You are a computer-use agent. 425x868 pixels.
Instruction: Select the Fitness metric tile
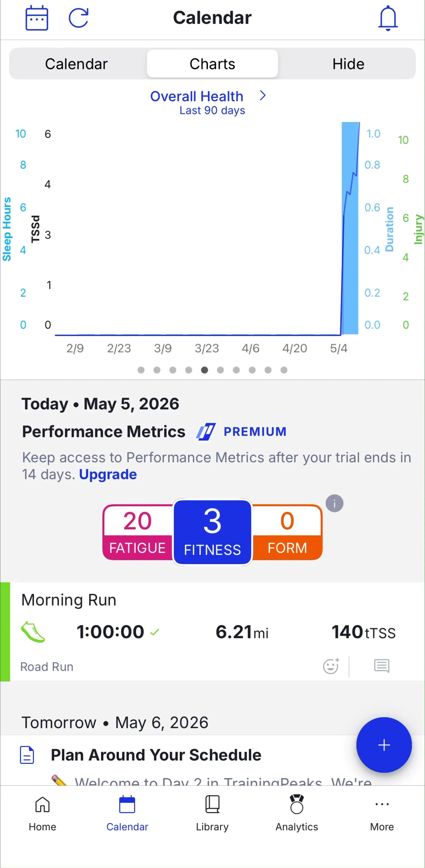click(212, 532)
